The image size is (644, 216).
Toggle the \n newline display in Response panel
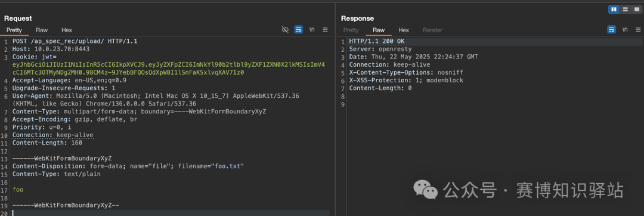(625, 30)
